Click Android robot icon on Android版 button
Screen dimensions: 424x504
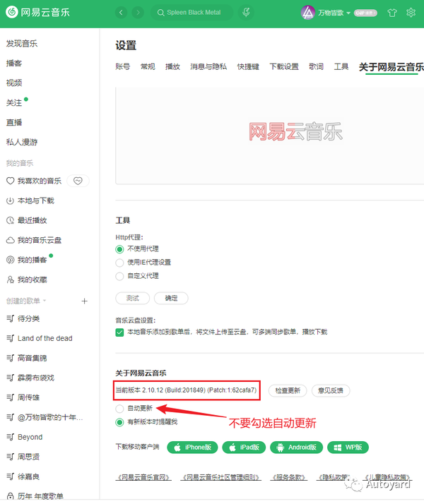281,448
